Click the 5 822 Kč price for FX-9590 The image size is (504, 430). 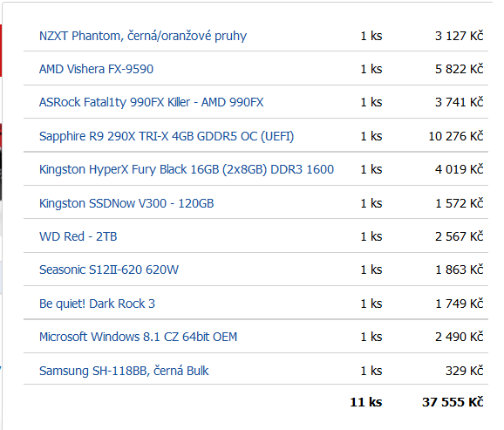(x=459, y=69)
